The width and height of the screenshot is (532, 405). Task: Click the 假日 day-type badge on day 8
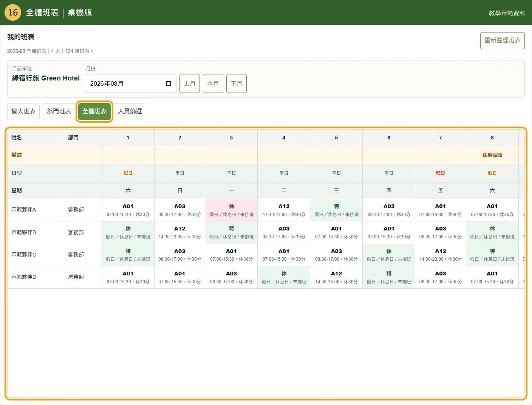[492, 173]
